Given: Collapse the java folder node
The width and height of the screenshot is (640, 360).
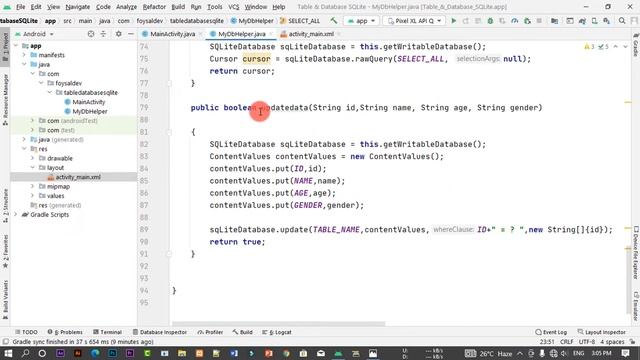Looking at the screenshot, I should point(24,64).
